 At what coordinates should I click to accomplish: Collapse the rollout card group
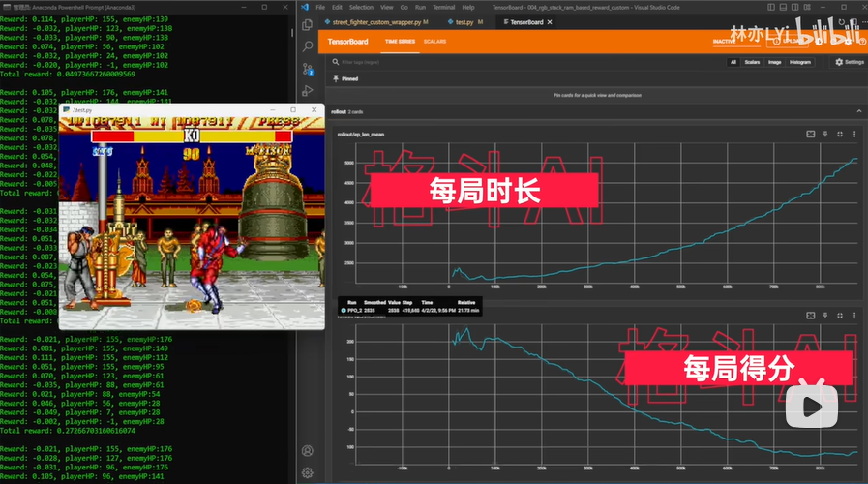(859, 111)
